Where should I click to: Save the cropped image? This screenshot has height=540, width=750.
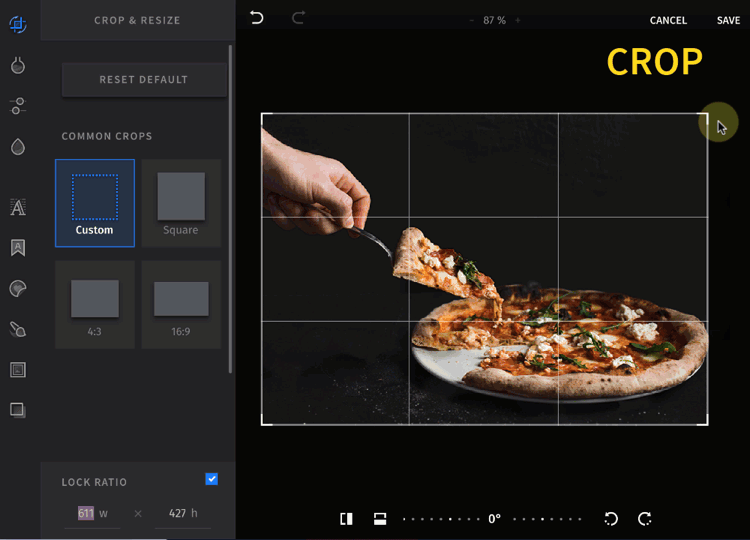point(728,21)
